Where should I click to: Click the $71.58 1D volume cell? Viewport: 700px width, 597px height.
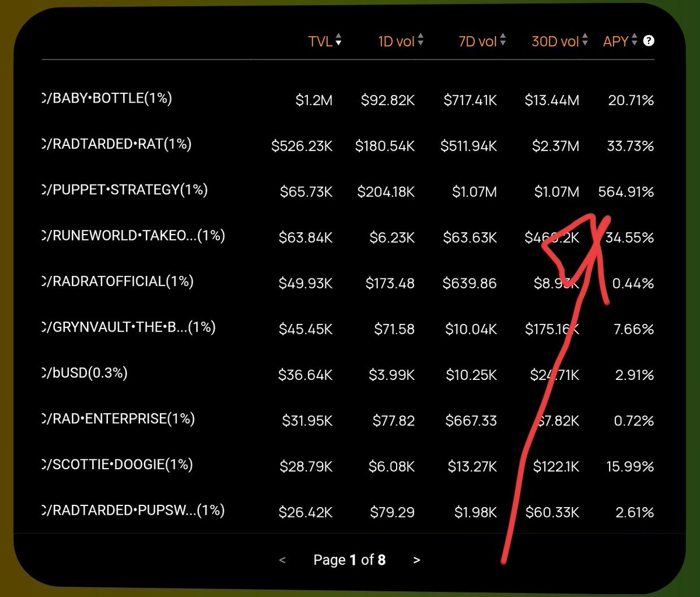pyautogui.click(x=394, y=329)
